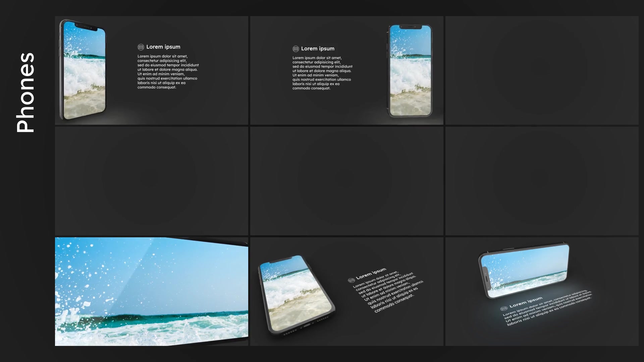Click 'Lorem ipsum' heading beside the side-angled phone

coord(163,47)
